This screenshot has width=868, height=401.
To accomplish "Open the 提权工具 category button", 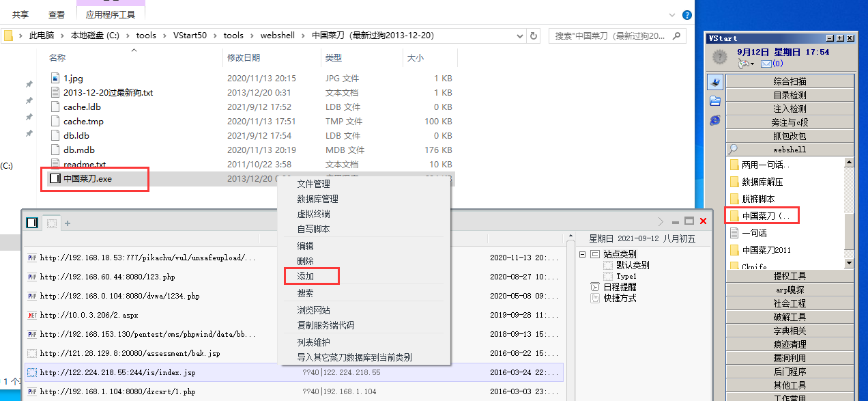I will tap(790, 276).
